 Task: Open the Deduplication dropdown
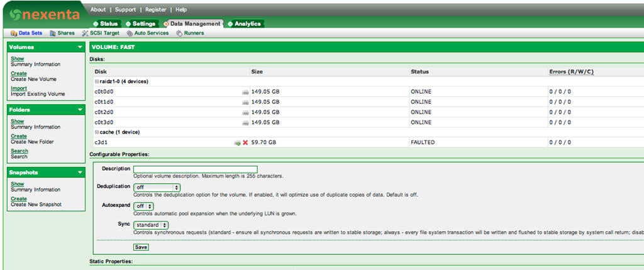157,187
